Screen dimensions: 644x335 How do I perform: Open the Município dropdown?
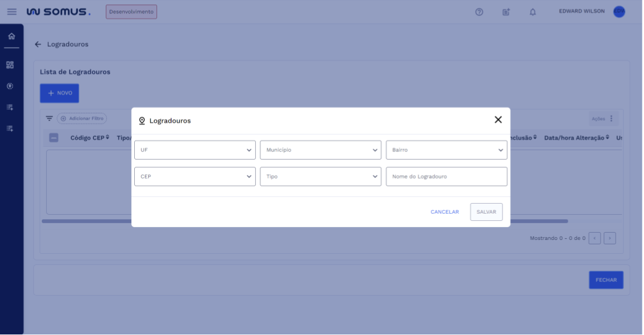point(321,150)
